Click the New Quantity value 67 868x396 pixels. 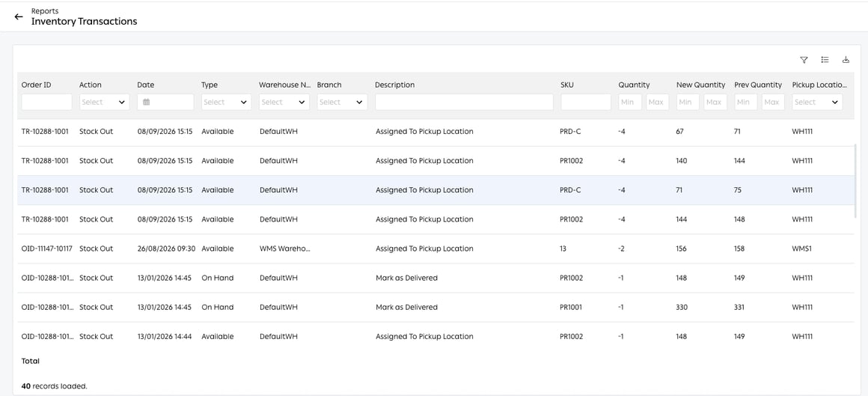point(679,132)
